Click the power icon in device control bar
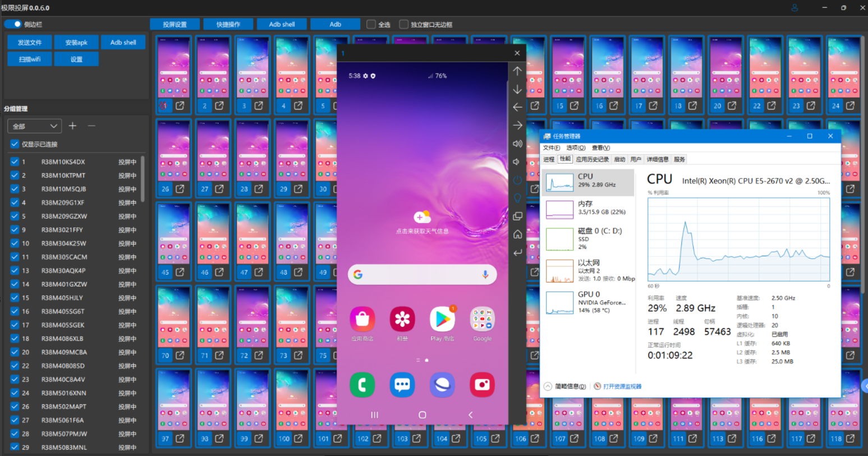 (x=517, y=179)
